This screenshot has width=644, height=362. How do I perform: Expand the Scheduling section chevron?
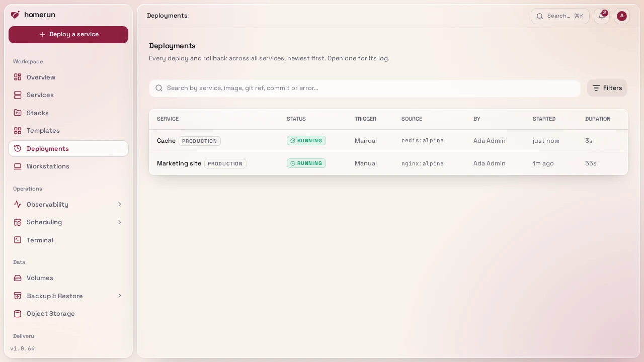click(x=120, y=222)
